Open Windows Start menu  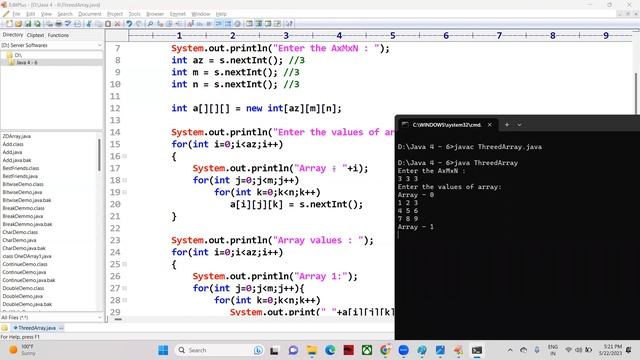click(x=163, y=350)
